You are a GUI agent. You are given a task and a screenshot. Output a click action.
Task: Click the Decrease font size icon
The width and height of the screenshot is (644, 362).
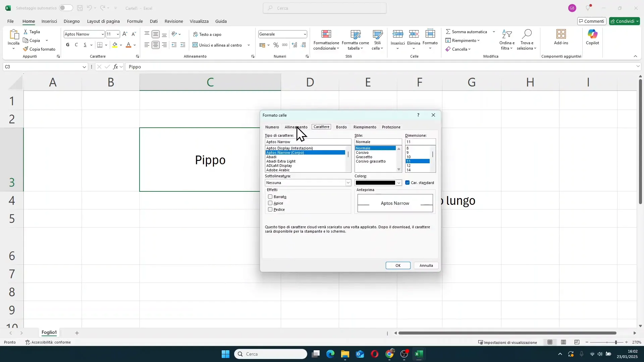tap(133, 34)
